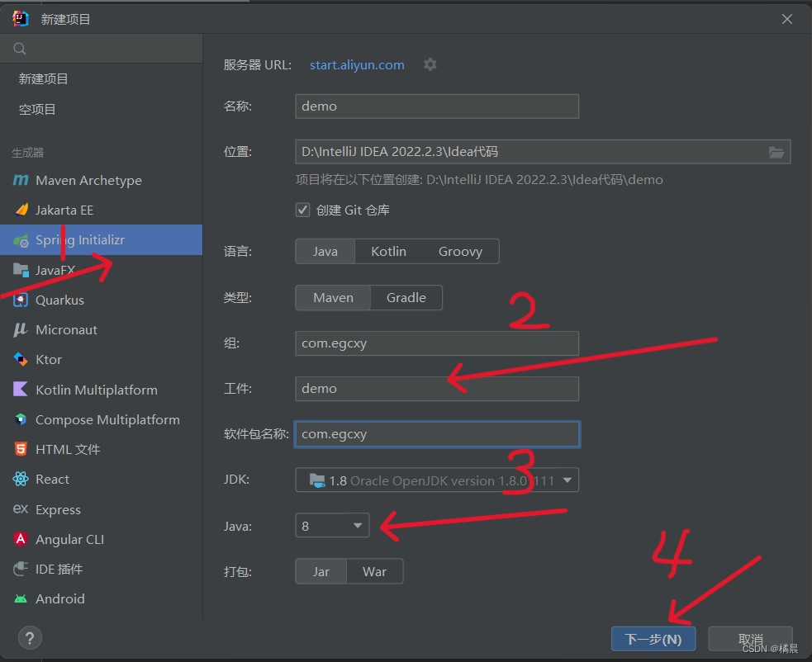Browse location with folder icon
This screenshot has width=812, height=662.
click(776, 152)
